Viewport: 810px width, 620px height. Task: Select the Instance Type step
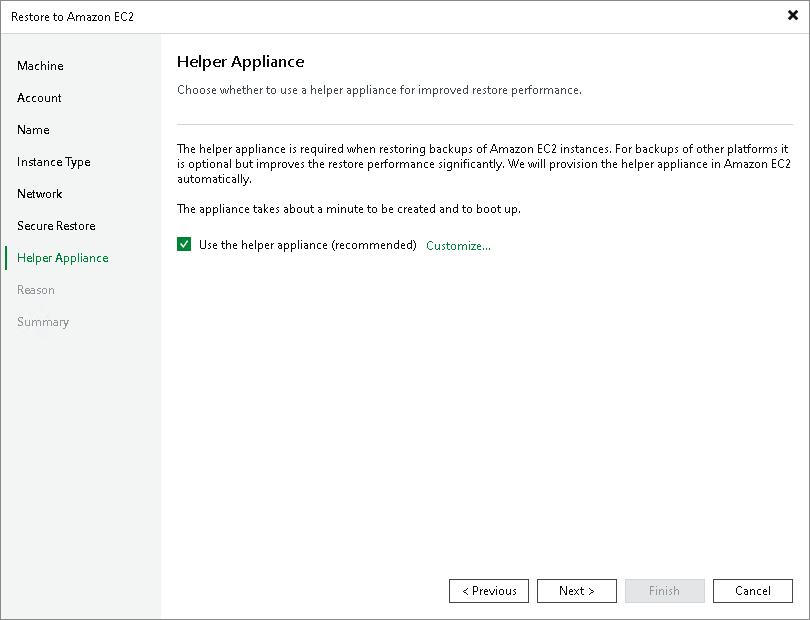(x=53, y=161)
